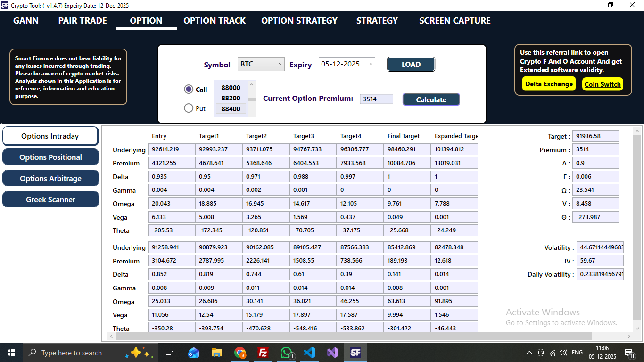644x362 pixels.
Task: Launch Google Chrome from the taskbar
Action: (240, 352)
